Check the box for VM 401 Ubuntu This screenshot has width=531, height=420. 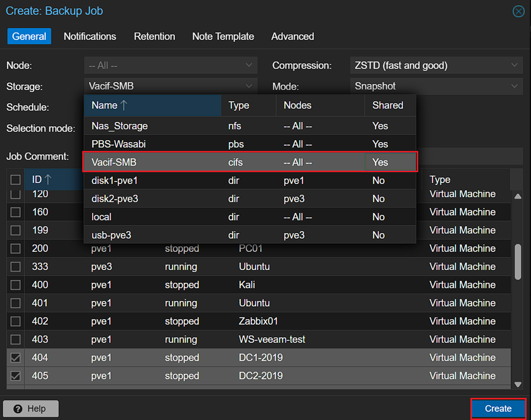click(16, 303)
